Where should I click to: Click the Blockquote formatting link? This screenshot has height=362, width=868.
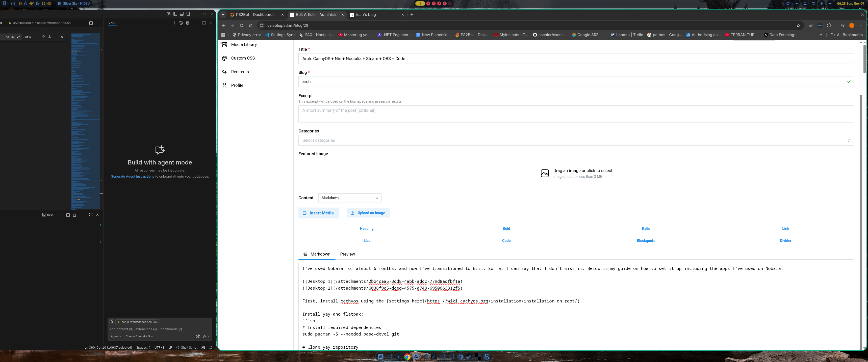(646, 241)
